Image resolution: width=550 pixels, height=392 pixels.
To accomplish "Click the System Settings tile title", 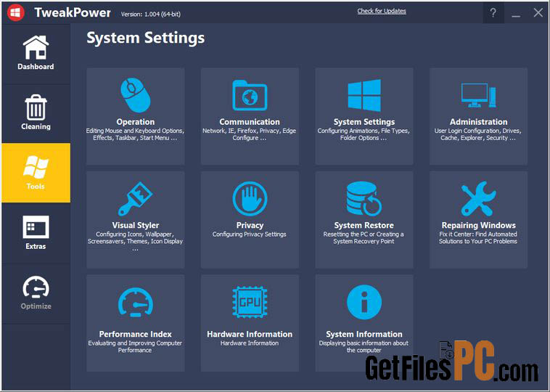I will 364,122.
